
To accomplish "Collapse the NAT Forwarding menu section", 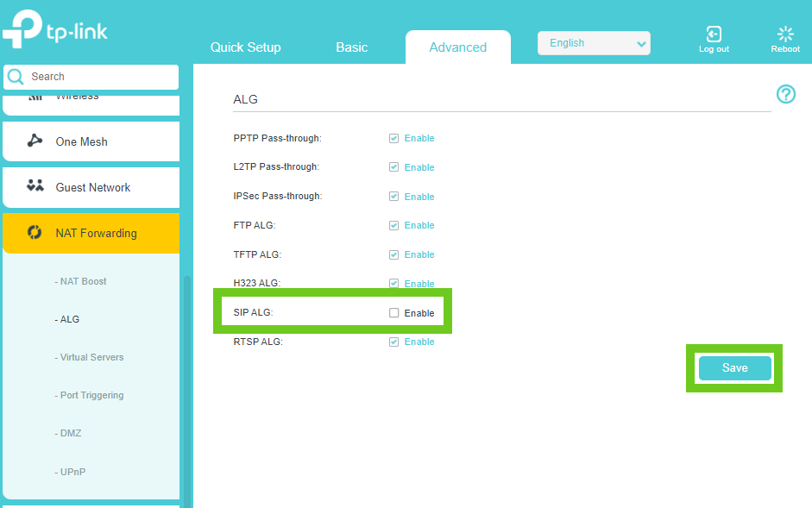I will pyautogui.click(x=96, y=233).
